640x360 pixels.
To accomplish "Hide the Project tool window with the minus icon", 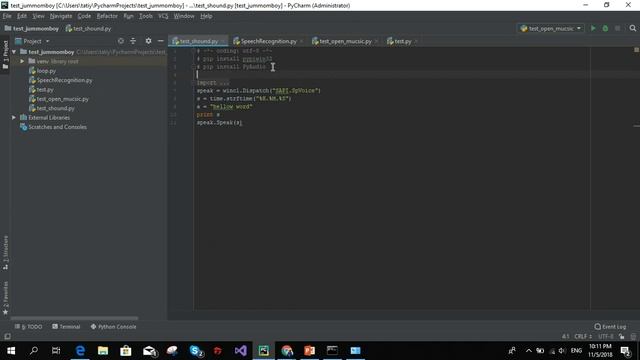I will point(160,41).
